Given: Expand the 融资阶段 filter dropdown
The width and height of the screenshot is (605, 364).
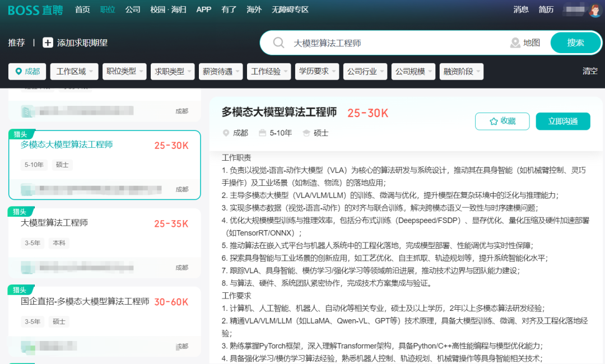Looking at the screenshot, I should click(462, 71).
